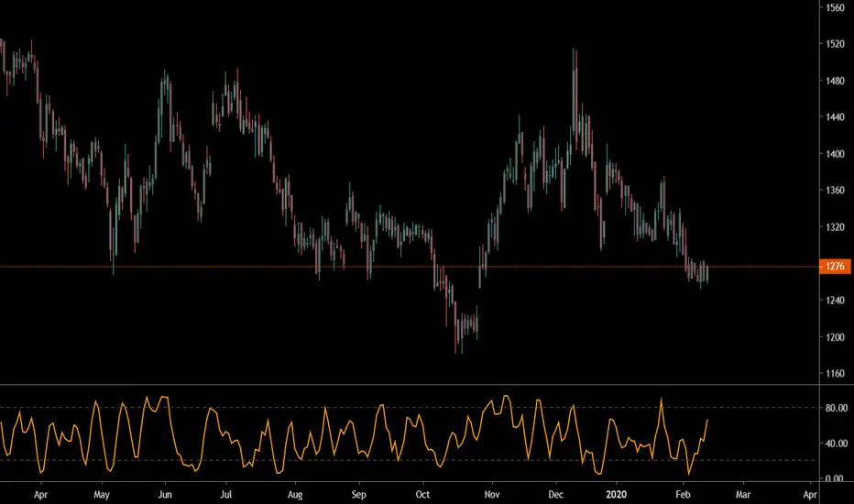Click the orange 1276 current price label
Image resolution: width=854 pixels, height=504 pixels.
[x=835, y=267]
